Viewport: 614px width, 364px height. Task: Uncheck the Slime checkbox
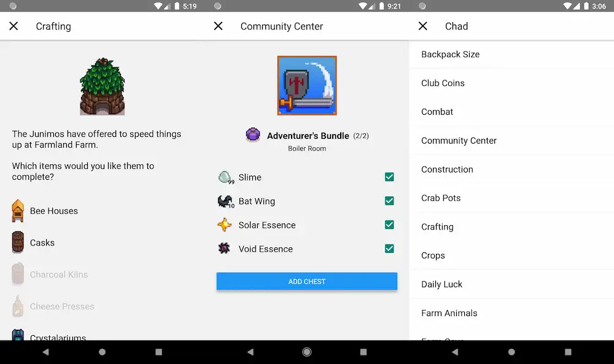tap(389, 177)
